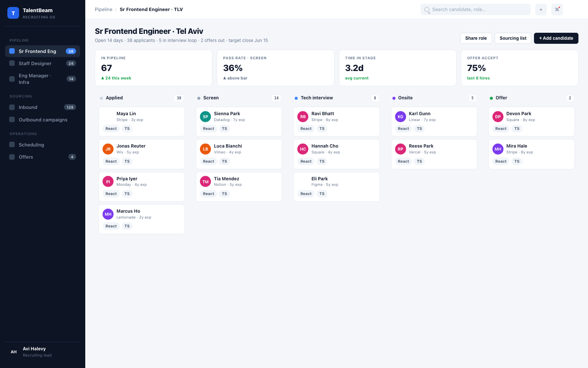This screenshot has height=368, width=588.
Task: Open Eli Park's candidate card
Action: click(x=336, y=187)
